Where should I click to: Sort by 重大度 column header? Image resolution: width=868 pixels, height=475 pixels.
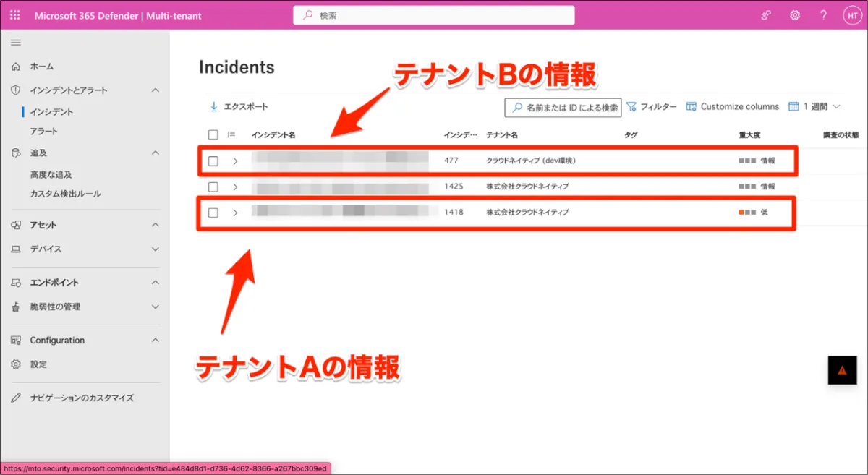tap(749, 134)
